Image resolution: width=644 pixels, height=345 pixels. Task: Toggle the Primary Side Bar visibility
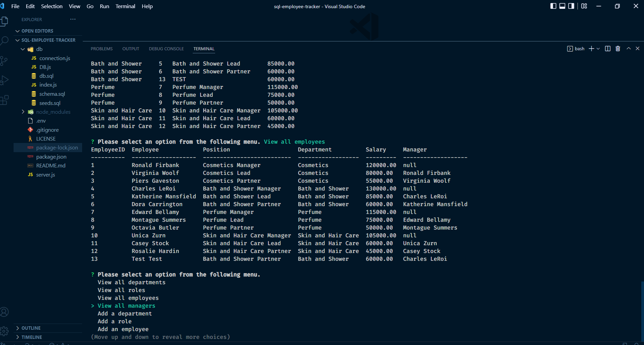coord(553,6)
